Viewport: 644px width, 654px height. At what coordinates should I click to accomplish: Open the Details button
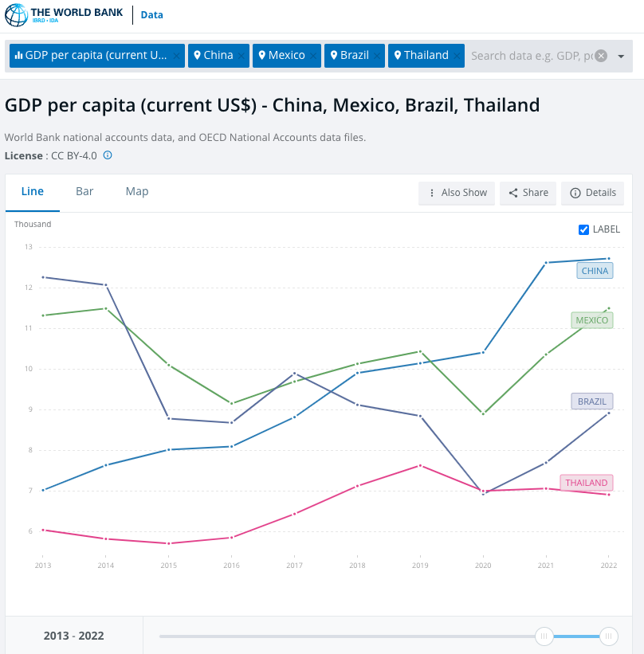tap(592, 193)
